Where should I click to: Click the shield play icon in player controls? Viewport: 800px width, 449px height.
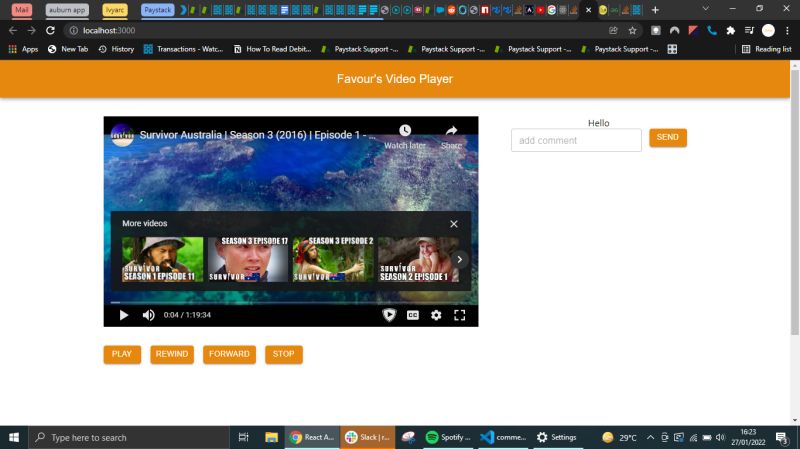pyautogui.click(x=389, y=315)
